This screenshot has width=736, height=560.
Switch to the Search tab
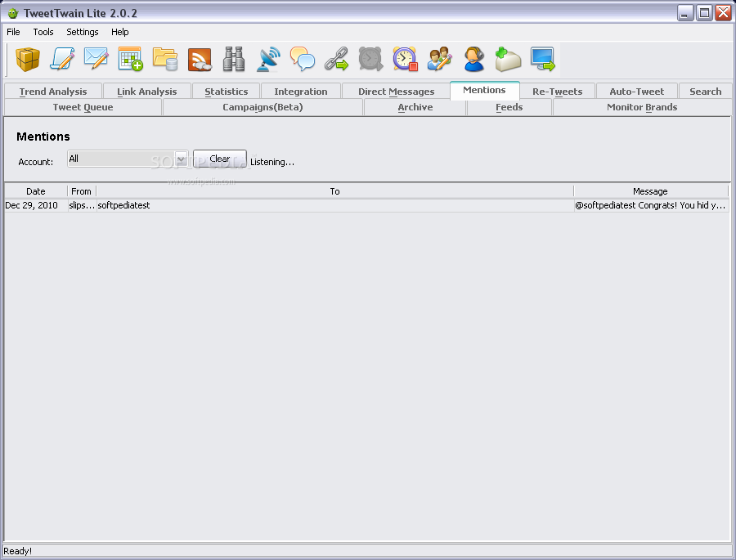(706, 92)
